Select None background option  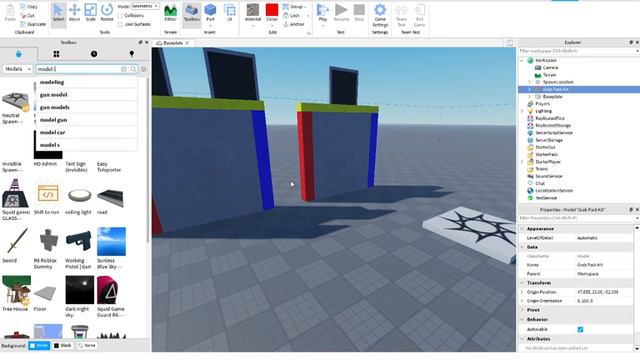click(87, 346)
